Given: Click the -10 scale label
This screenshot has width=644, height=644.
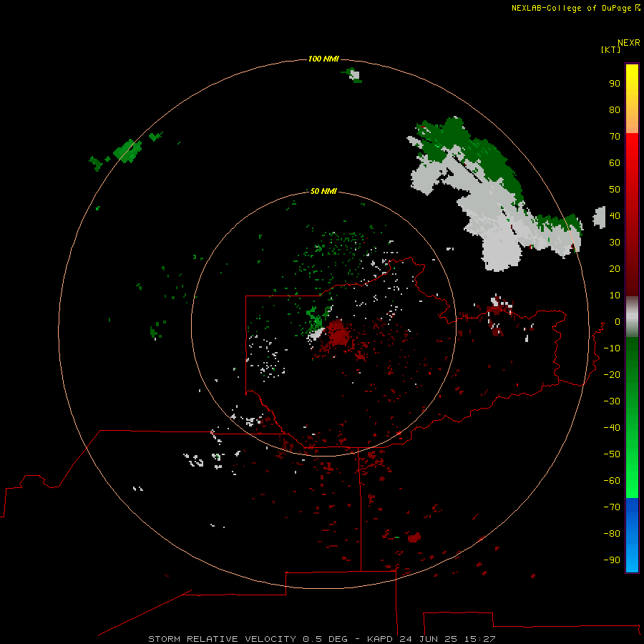Looking at the screenshot, I should pos(612,348).
